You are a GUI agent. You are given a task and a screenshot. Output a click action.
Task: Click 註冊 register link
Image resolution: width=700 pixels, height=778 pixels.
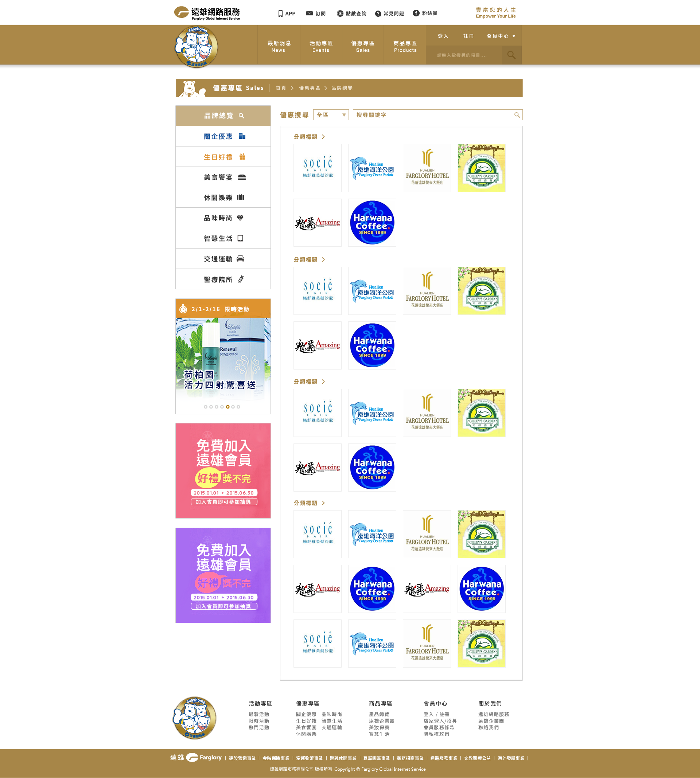[468, 36]
